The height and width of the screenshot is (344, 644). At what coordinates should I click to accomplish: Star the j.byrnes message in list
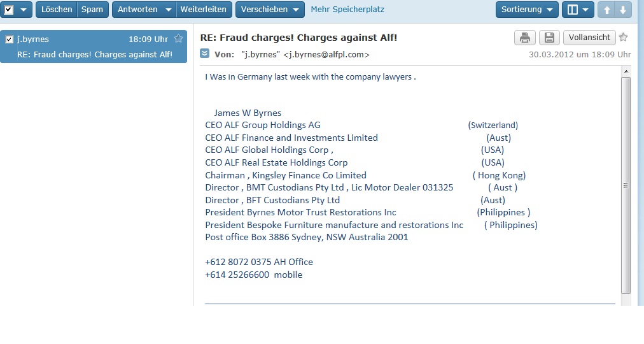(178, 39)
